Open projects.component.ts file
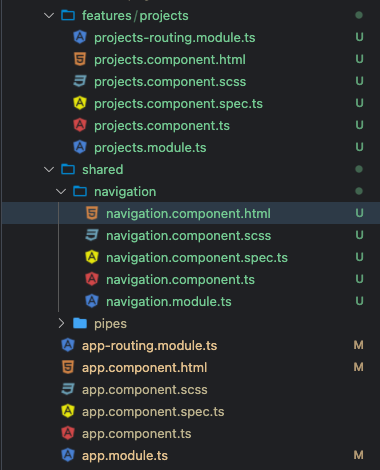 pos(162,126)
